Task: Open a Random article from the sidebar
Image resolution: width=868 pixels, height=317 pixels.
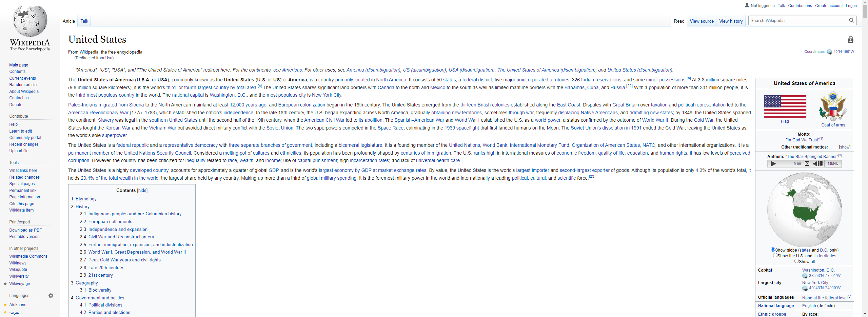Action: point(23,85)
